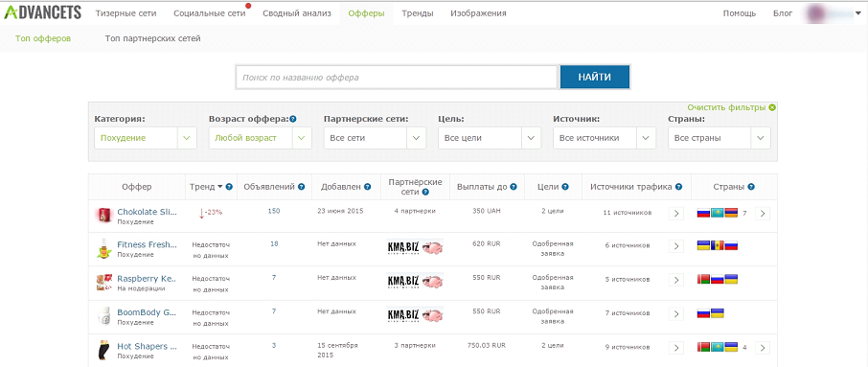This screenshot has height=367, width=868.
Task: Click the Fitness Fresh product thumbnail
Action: coord(103,249)
